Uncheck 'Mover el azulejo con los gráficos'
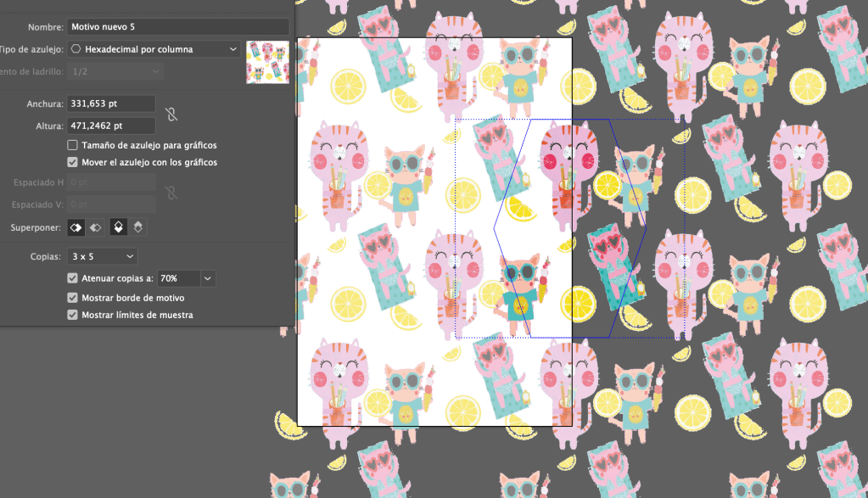Screen dimensions: 868x498 point(73,162)
